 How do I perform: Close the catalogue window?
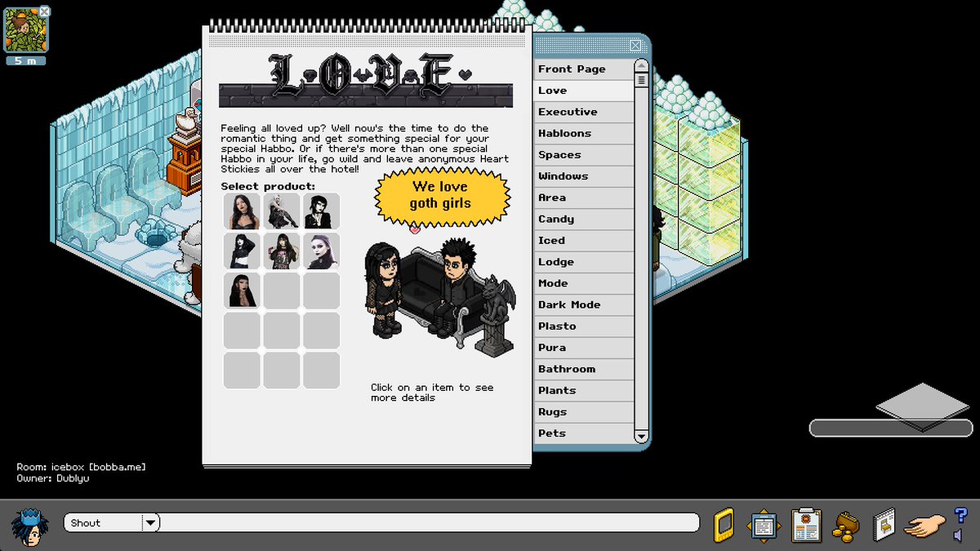point(635,45)
